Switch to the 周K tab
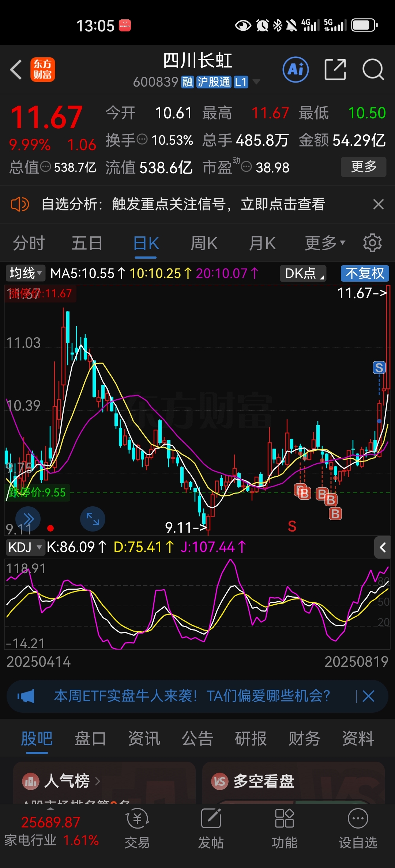The height and width of the screenshot is (868, 395). [x=204, y=243]
